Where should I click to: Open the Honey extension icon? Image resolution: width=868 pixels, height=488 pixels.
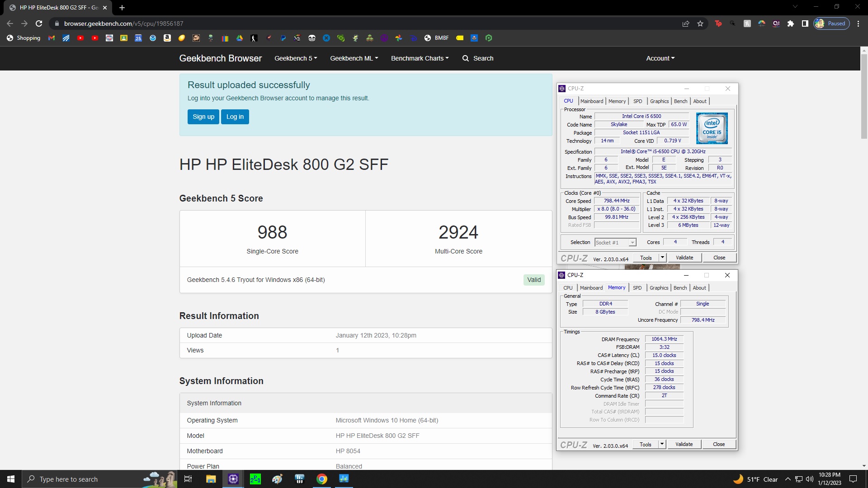(x=747, y=23)
